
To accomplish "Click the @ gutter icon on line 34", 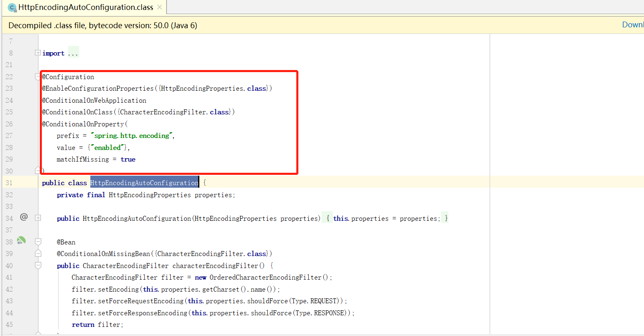I will [x=24, y=217].
